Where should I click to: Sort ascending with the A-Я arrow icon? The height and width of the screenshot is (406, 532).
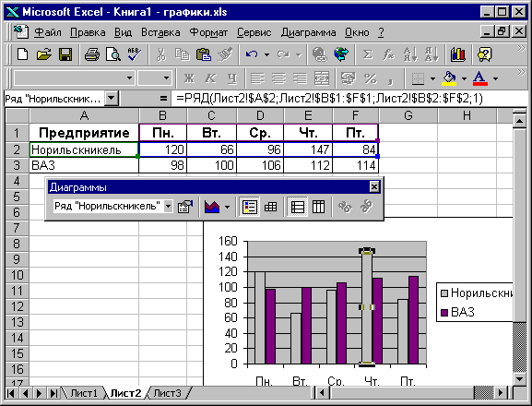click(x=410, y=54)
